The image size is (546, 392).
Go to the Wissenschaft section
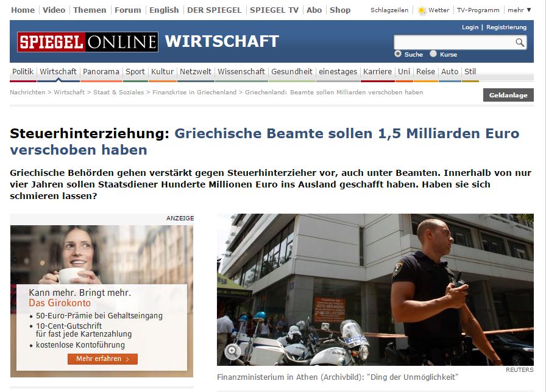click(x=241, y=72)
